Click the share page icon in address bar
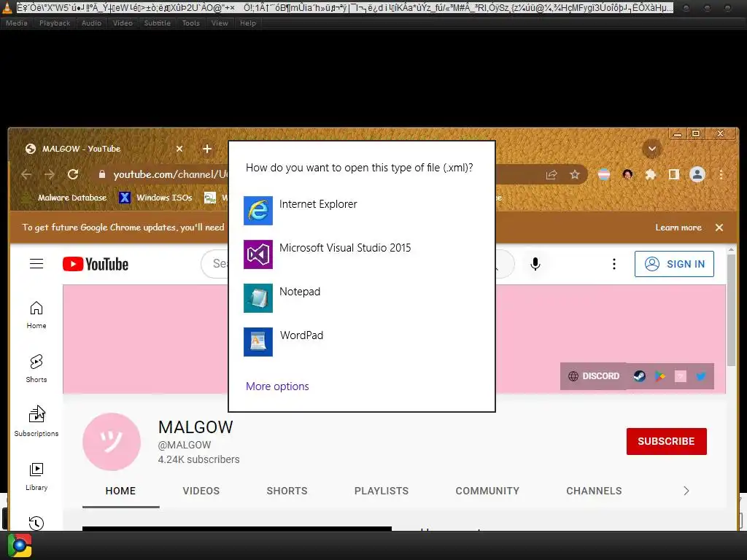The width and height of the screenshot is (747, 560). pos(551,174)
